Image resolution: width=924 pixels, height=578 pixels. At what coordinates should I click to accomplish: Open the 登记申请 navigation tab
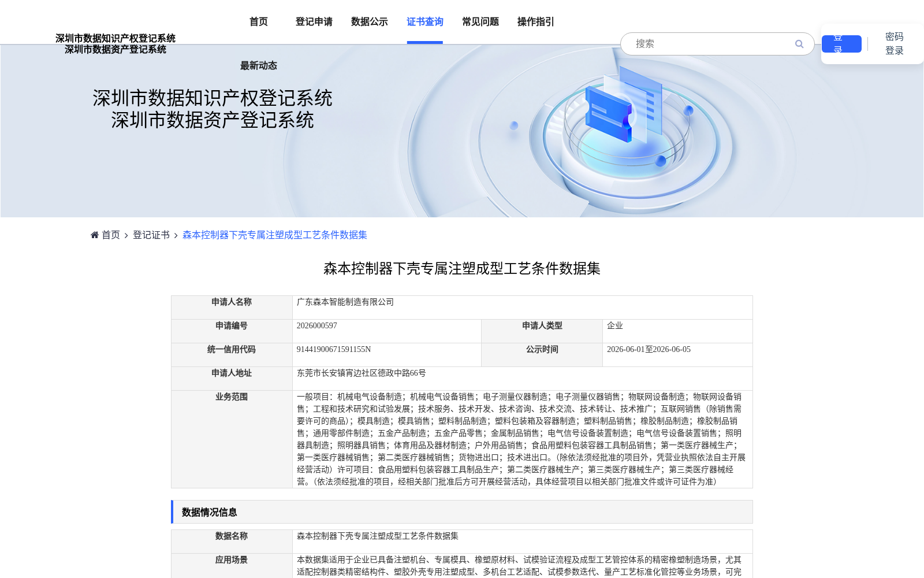(x=314, y=22)
